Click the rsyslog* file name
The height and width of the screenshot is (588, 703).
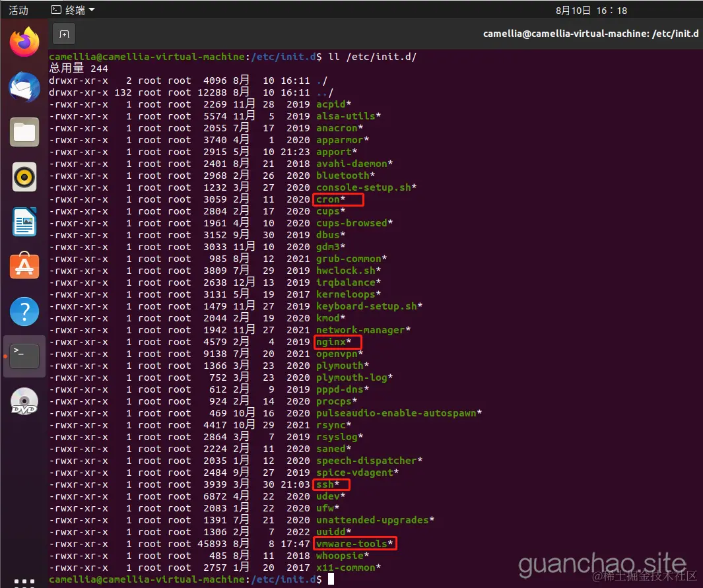tap(339, 437)
